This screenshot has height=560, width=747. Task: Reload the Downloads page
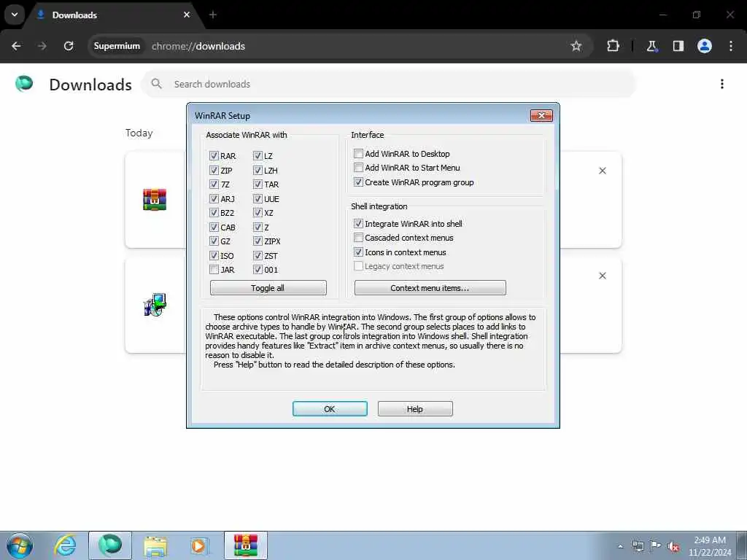pos(69,46)
